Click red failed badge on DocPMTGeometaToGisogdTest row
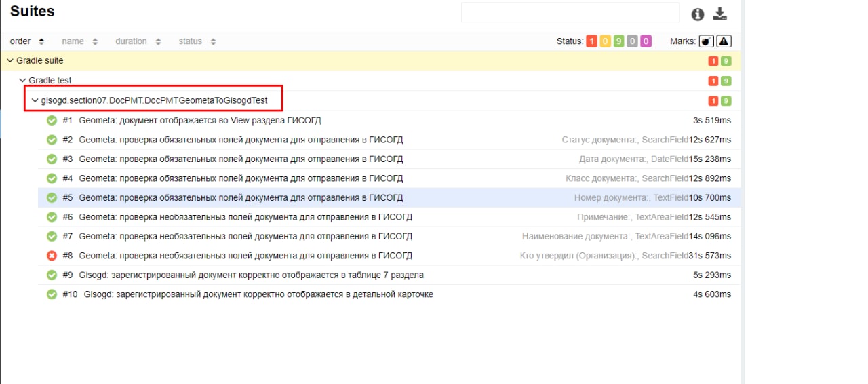 coord(713,101)
